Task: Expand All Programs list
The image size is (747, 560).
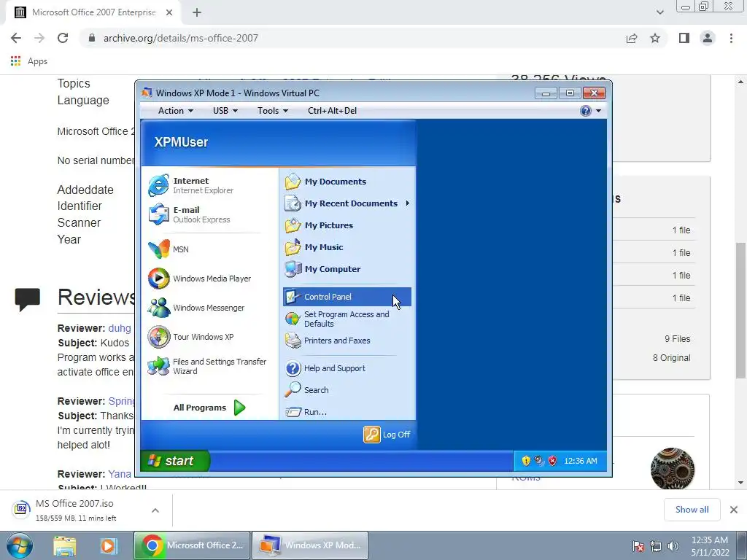Action: 209,408
